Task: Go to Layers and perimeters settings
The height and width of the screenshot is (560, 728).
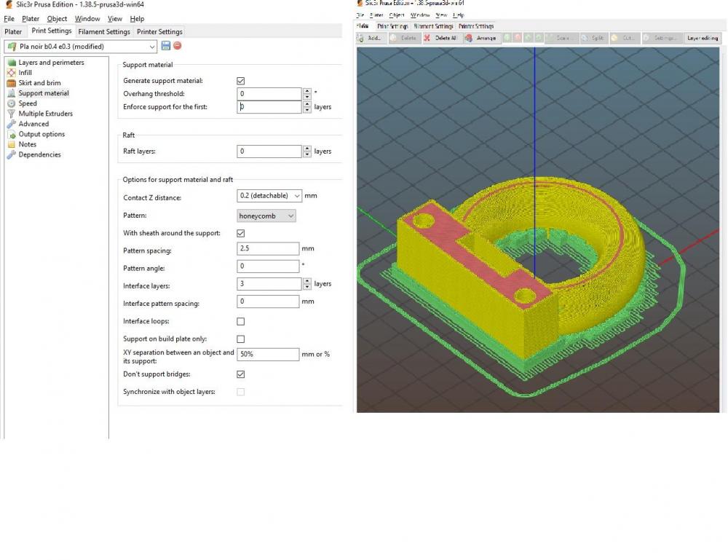Action: pyautogui.click(x=51, y=63)
